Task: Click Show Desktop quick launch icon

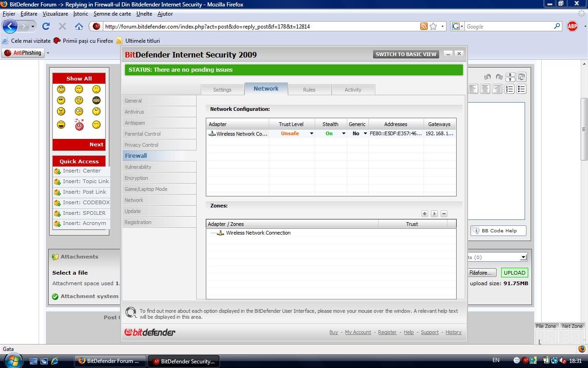Action: point(33,361)
